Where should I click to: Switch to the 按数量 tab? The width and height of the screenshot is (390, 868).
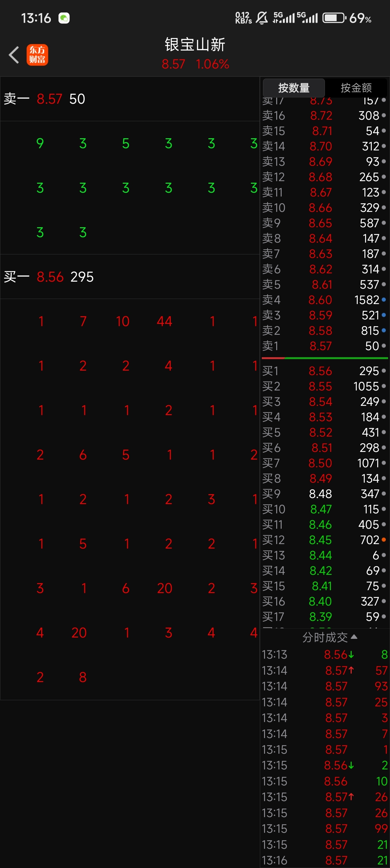(x=294, y=88)
